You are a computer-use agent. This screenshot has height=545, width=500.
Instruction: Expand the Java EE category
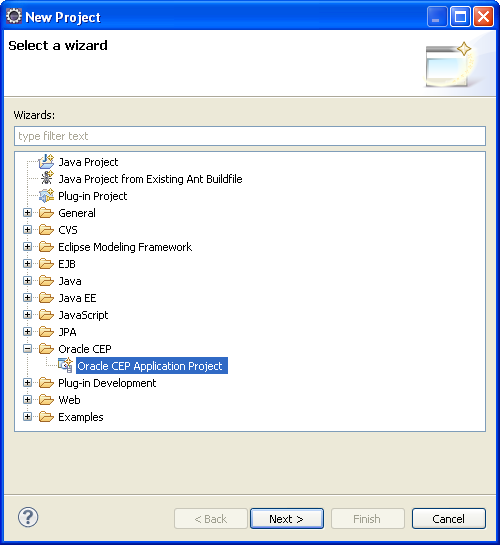[x=27, y=298]
